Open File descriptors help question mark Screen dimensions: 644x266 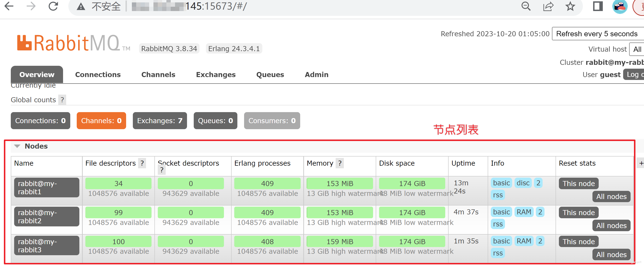(142, 163)
